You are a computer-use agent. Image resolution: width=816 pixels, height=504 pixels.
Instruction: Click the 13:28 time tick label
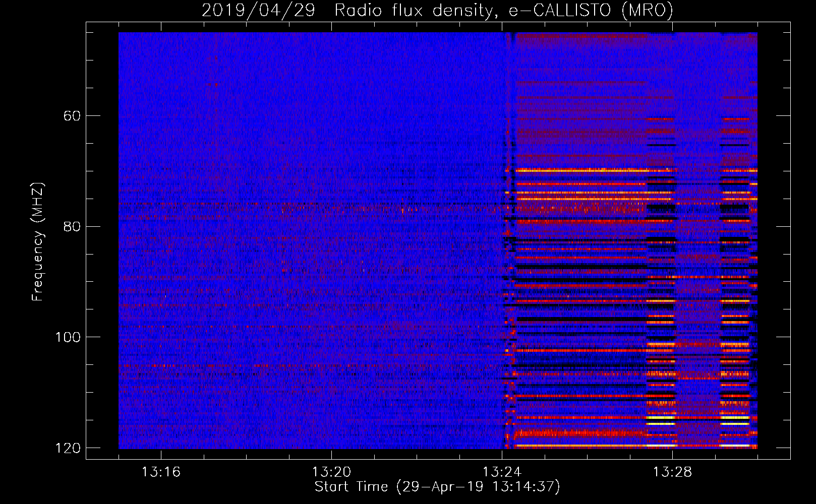672,472
